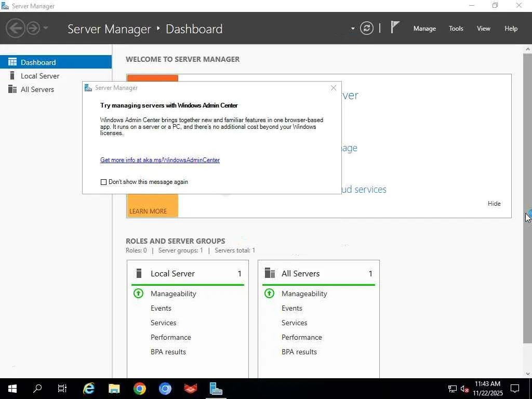Open BPA results in All Servers tile
Image resolution: width=532 pixels, height=399 pixels.
pyautogui.click(x=299, y=352)
